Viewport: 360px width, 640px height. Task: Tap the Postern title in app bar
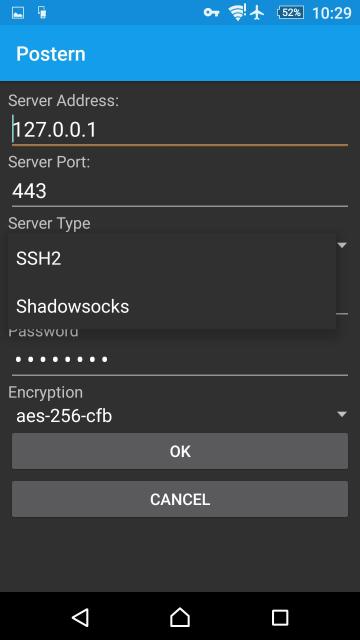[x=51, y=54]
